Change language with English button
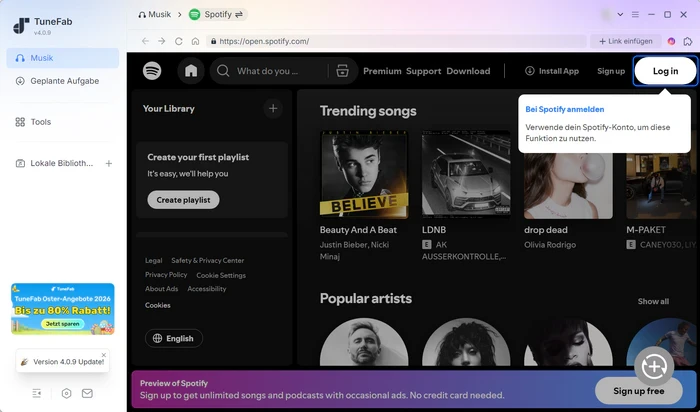This screenshot has height=412, width=700. 174,338
